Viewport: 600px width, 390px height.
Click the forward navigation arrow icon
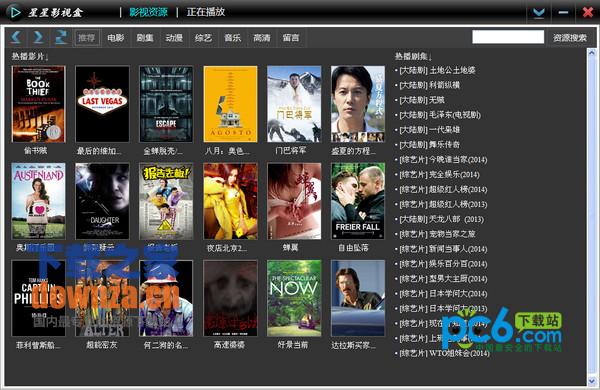coord(38,38)
